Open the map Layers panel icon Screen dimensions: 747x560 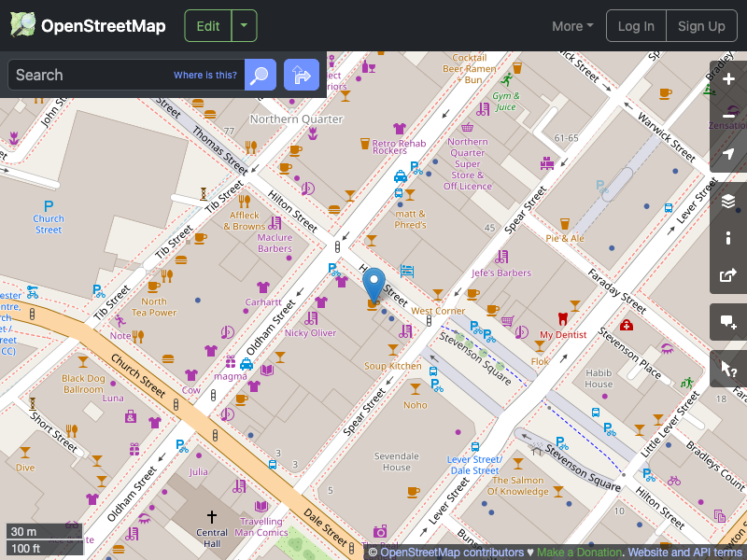(728, 200)
